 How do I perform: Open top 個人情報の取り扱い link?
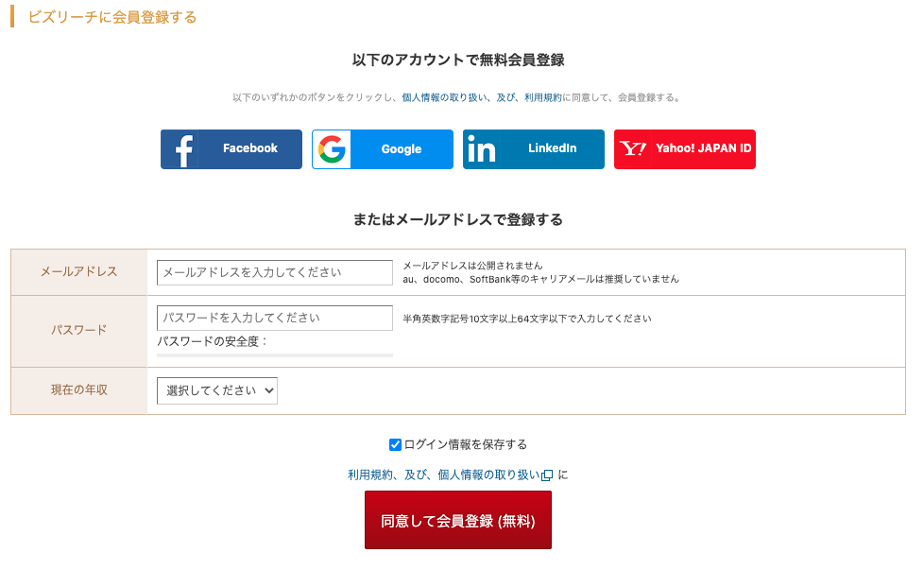[445, 98]
